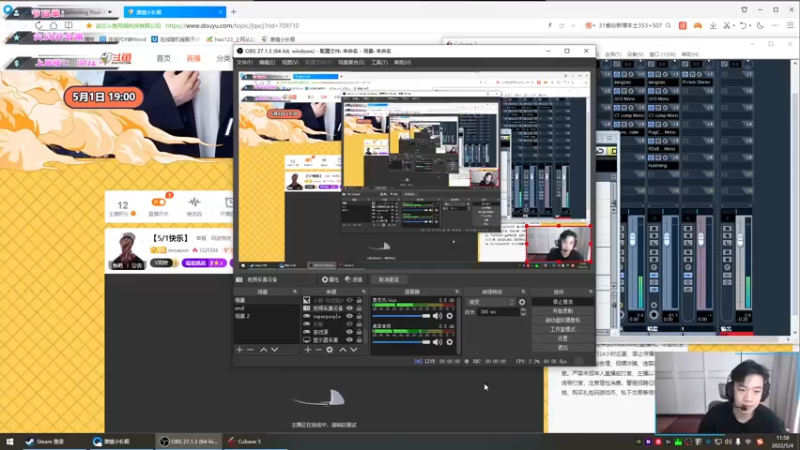Open OBS 视图(V) menu
Image resolution: width=800 pixels, height=450 pixels.
[x=290, y=62]
